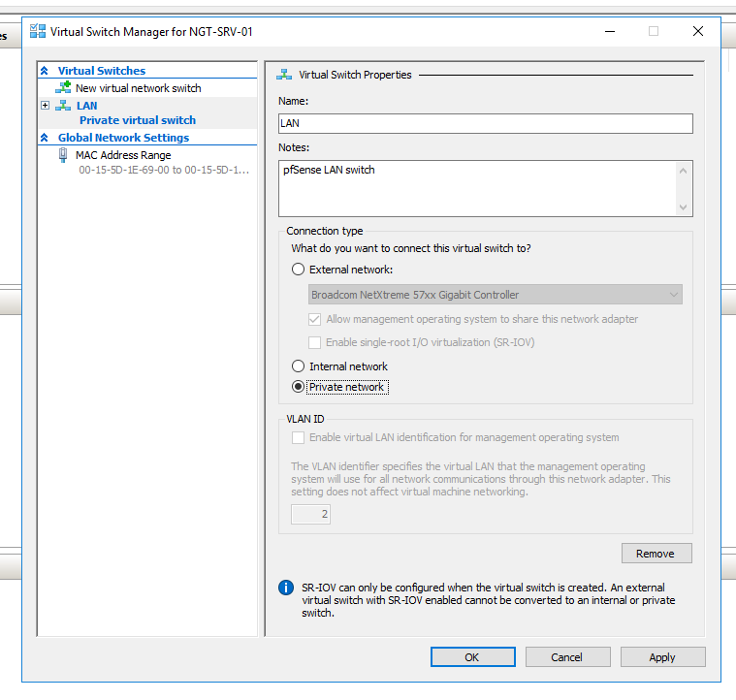Expand the LAN switch tree node
The height and width of the screenshot is (700, 736).
click(x=45, y=106)
